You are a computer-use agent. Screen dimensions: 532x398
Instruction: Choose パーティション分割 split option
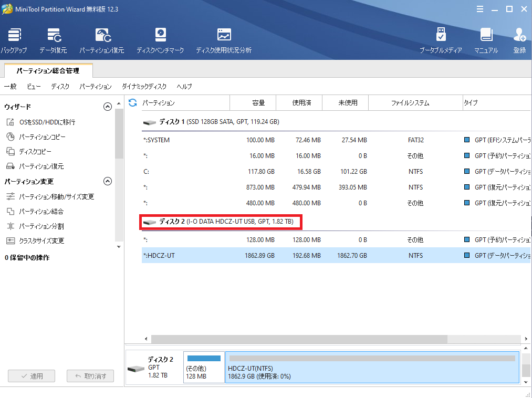tap(35, 226)
